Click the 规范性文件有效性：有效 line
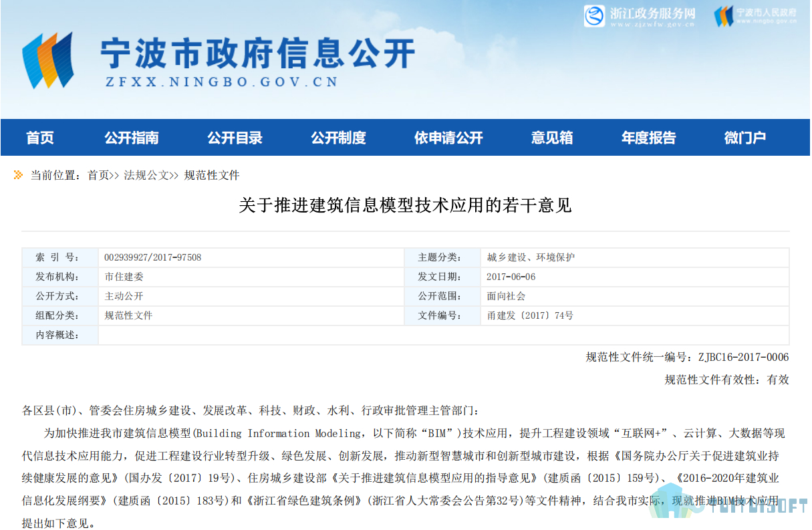 click(726, 380)
